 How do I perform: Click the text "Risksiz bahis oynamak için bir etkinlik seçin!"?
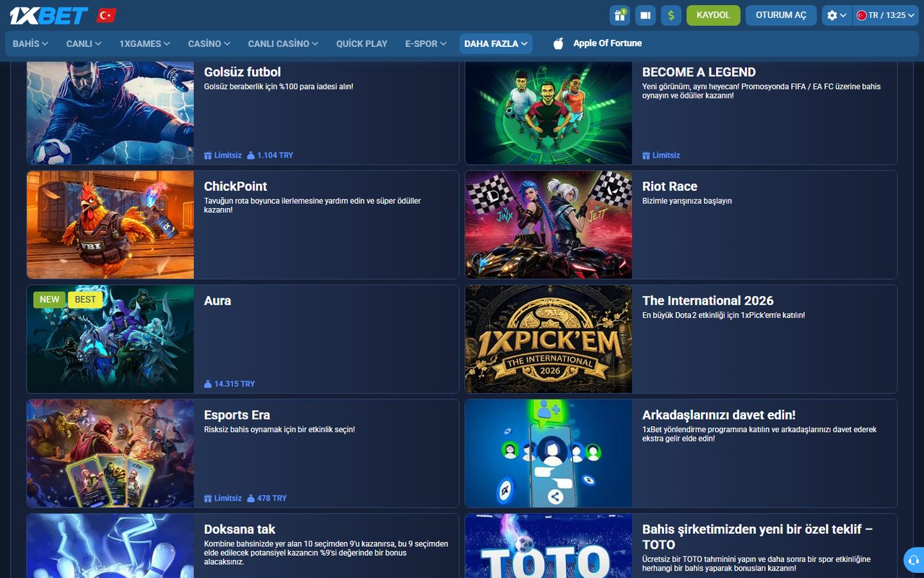coord(279,429)
